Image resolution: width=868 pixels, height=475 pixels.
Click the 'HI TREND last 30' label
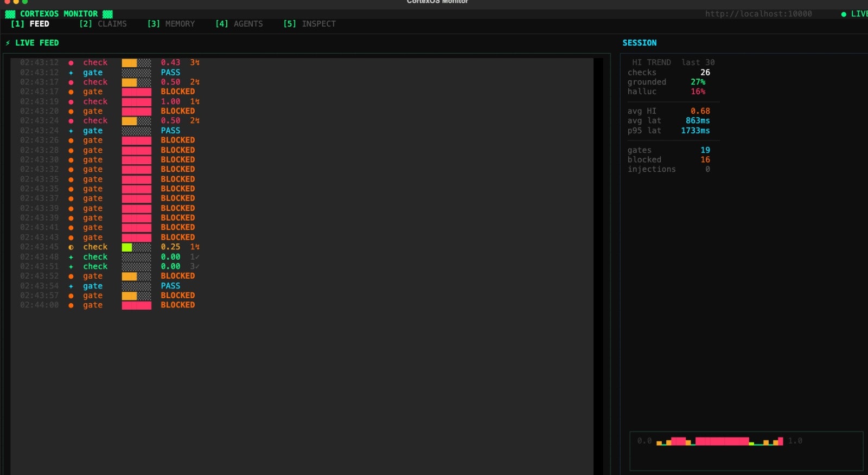pos(673,63)
